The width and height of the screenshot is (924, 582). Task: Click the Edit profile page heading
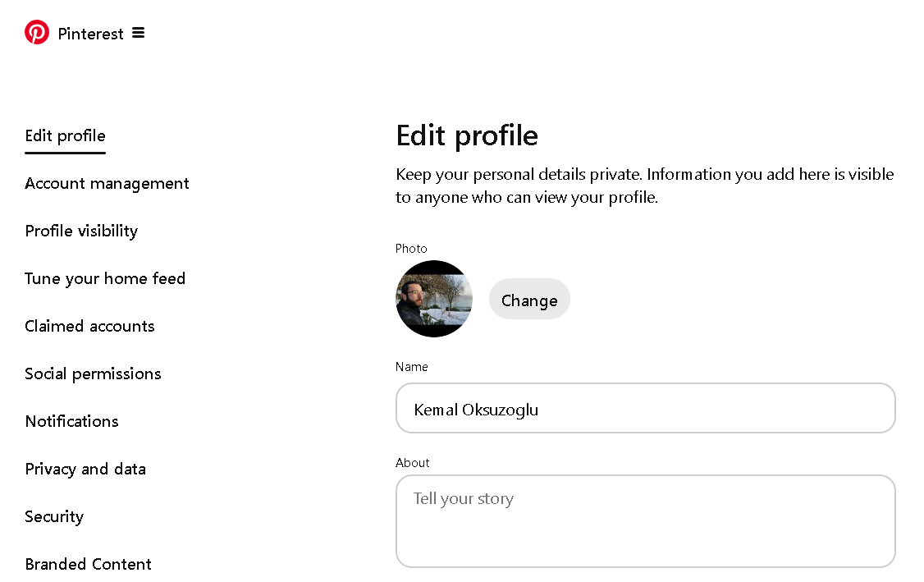point(467,135)
